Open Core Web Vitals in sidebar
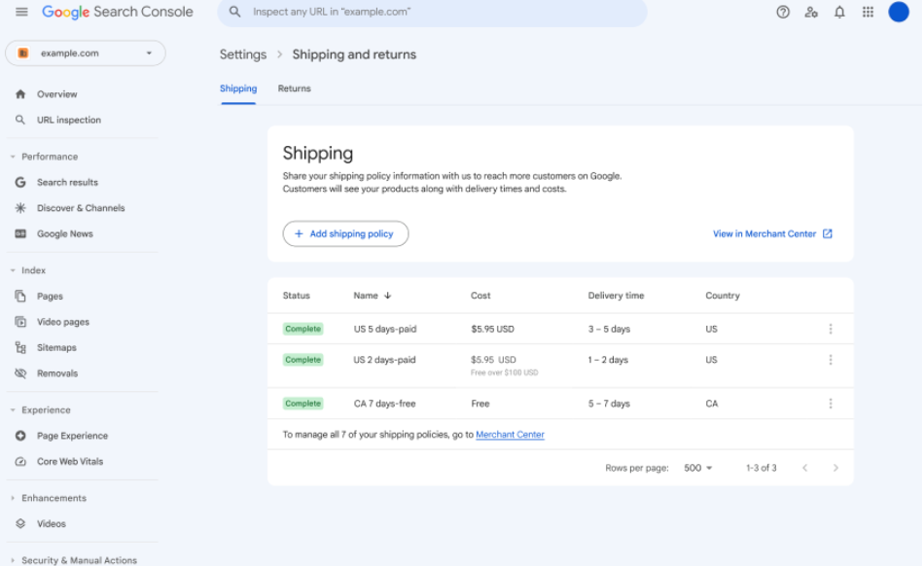Viewport: 924px width, 566px height. [69, 462]
